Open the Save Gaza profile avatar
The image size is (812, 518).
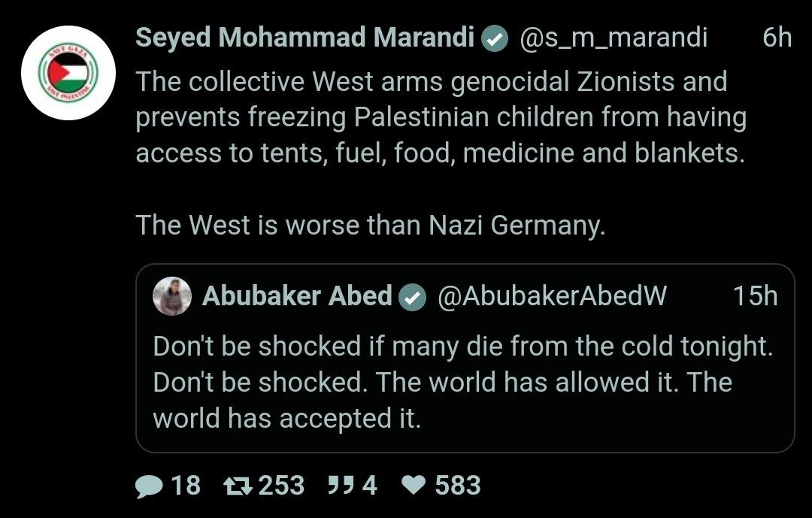point(68,73)
